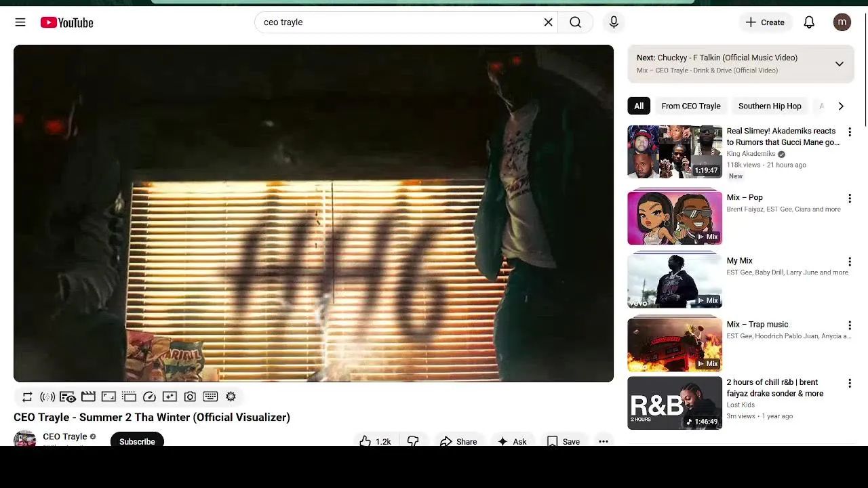Open enhancer settings gear icon

point(231,396)
